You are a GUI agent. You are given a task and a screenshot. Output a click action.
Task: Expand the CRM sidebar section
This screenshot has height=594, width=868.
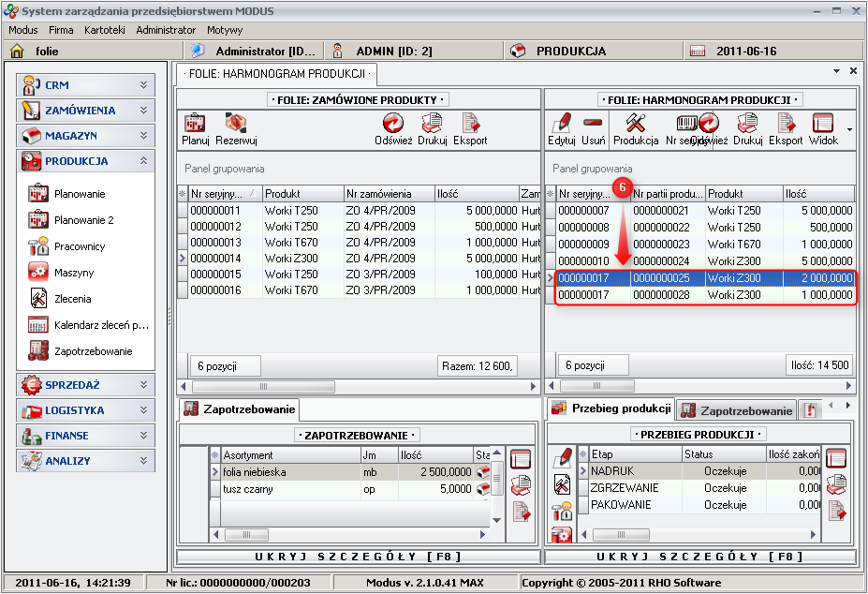[84, 85]
